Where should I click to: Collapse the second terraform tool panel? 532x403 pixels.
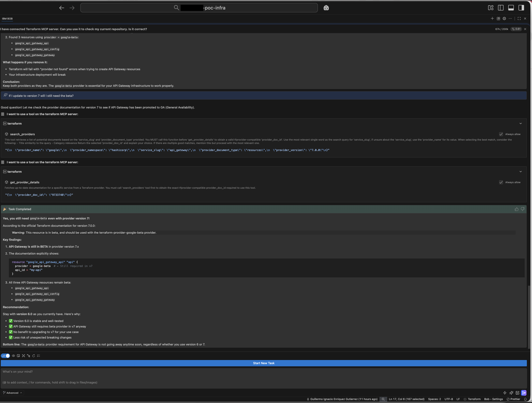click(x=521, y=172)
